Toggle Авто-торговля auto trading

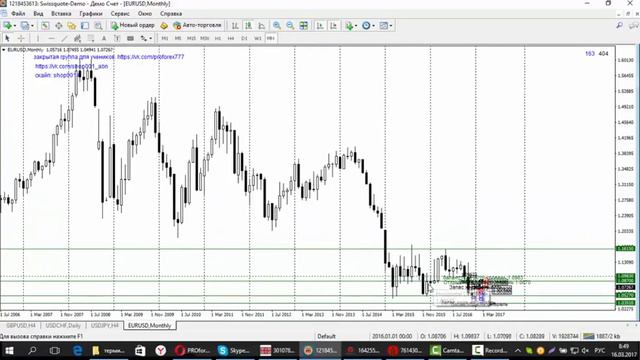(197, 25)
